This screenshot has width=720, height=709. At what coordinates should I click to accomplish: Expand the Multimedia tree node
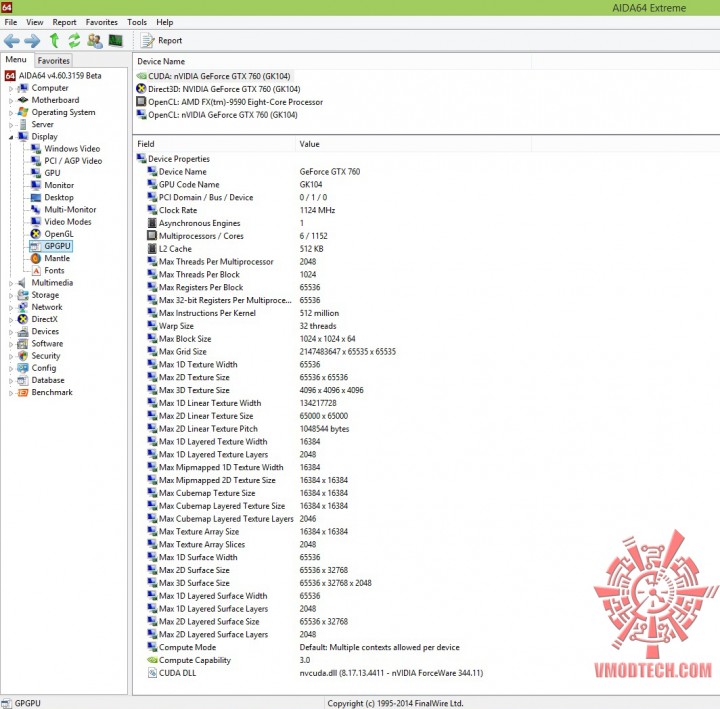[11, 283]
